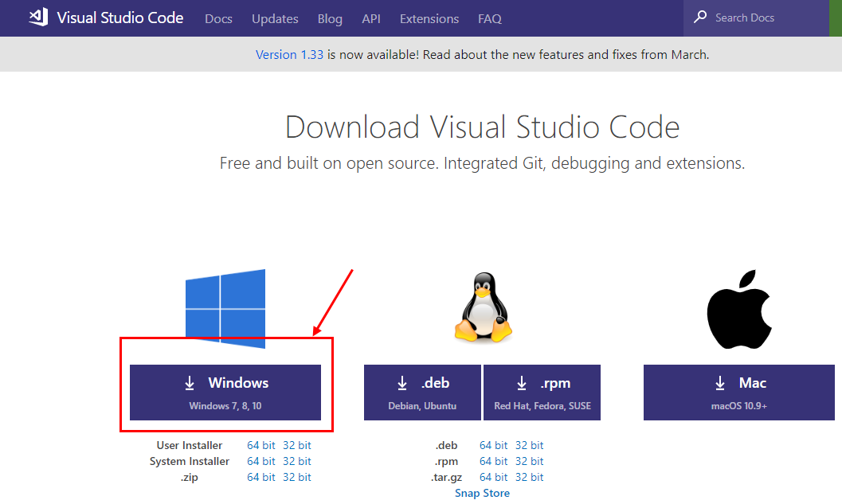Download Linux .deb 32 bit
The width and height of the screenshot is (842, 504).
pyautogui.click(x=530, y=446)
